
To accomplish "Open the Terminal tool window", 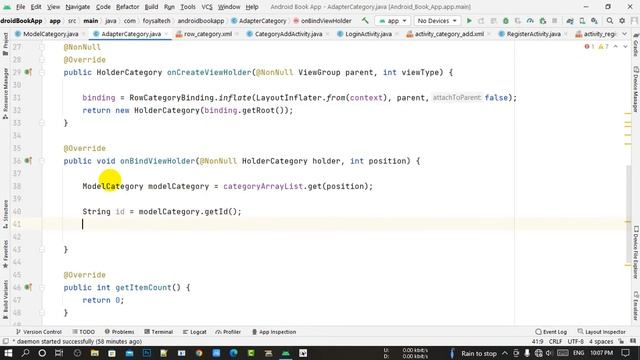I will coord(158,332).
